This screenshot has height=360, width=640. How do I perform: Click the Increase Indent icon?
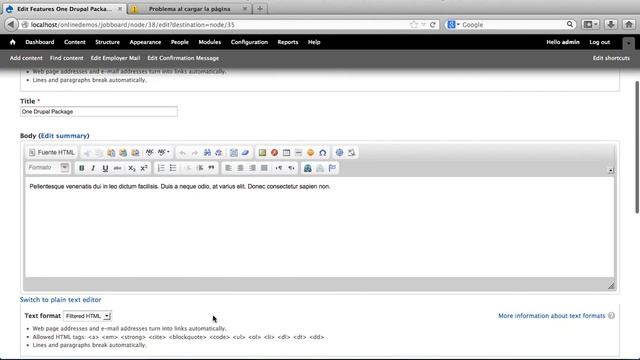pyautogui.click(x=200, y=168)
